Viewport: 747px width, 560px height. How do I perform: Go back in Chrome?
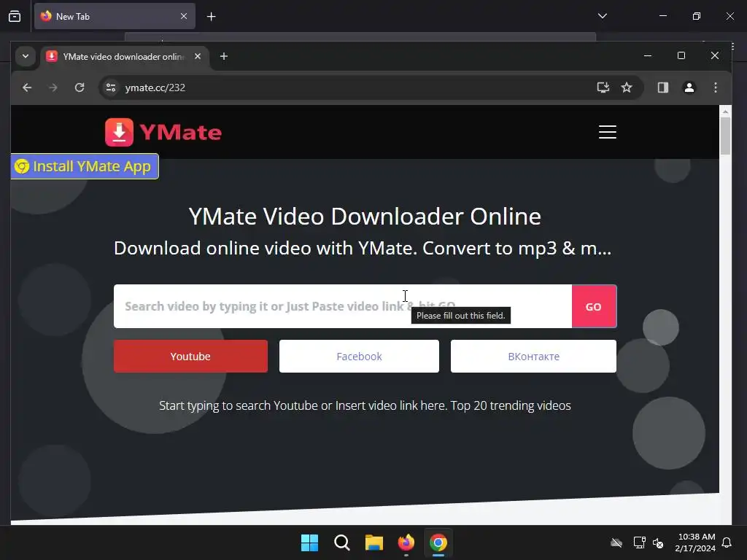tap(27, 87)
